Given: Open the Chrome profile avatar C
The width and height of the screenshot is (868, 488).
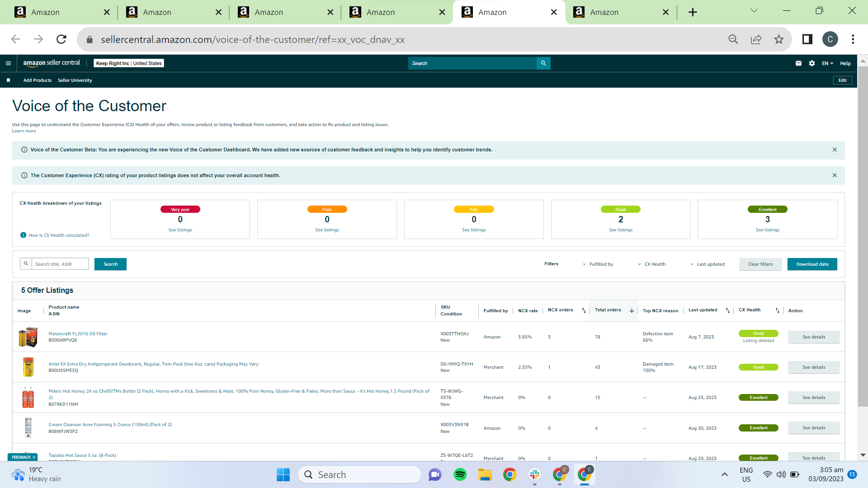Looking at the screenshot, I should (830, 39).
